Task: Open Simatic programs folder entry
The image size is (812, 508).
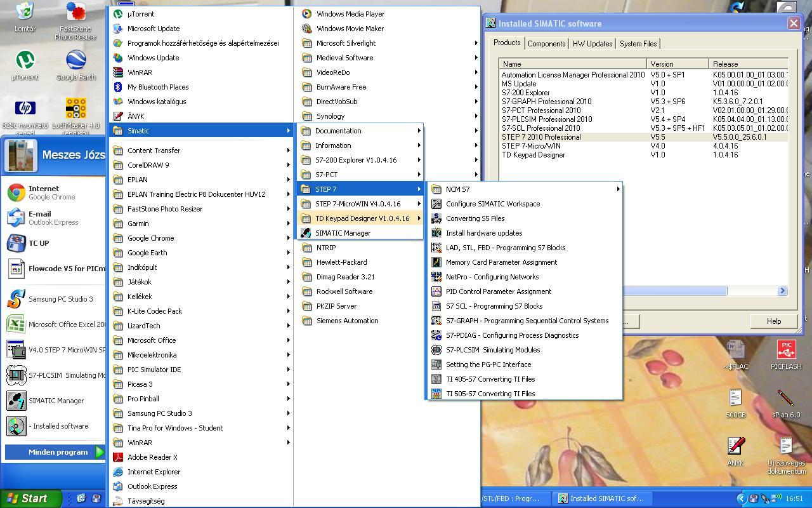Action: click(200, 131)
